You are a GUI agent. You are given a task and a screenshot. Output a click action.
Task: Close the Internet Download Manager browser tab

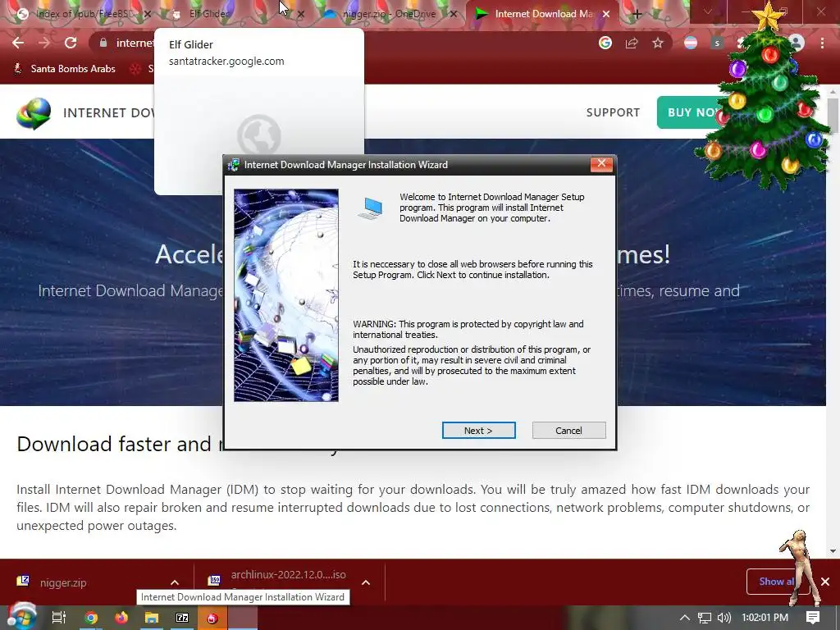pyautogui.click(x=606, y=14)
